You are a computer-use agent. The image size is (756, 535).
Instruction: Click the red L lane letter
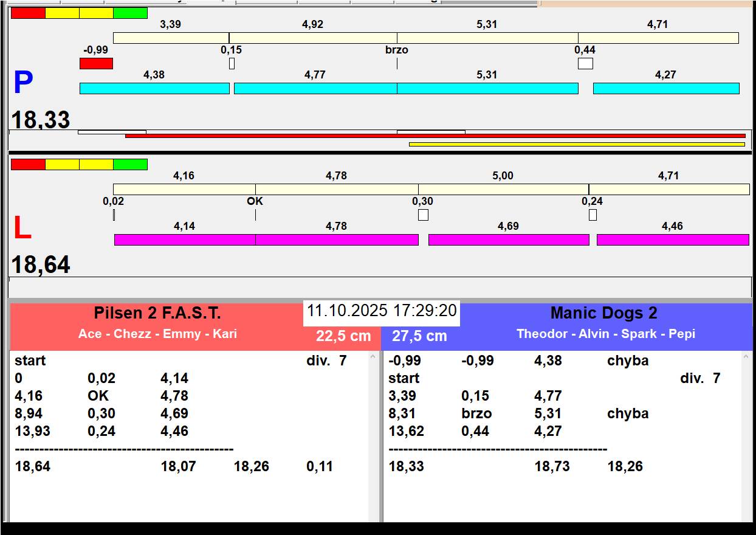[22, 229]
